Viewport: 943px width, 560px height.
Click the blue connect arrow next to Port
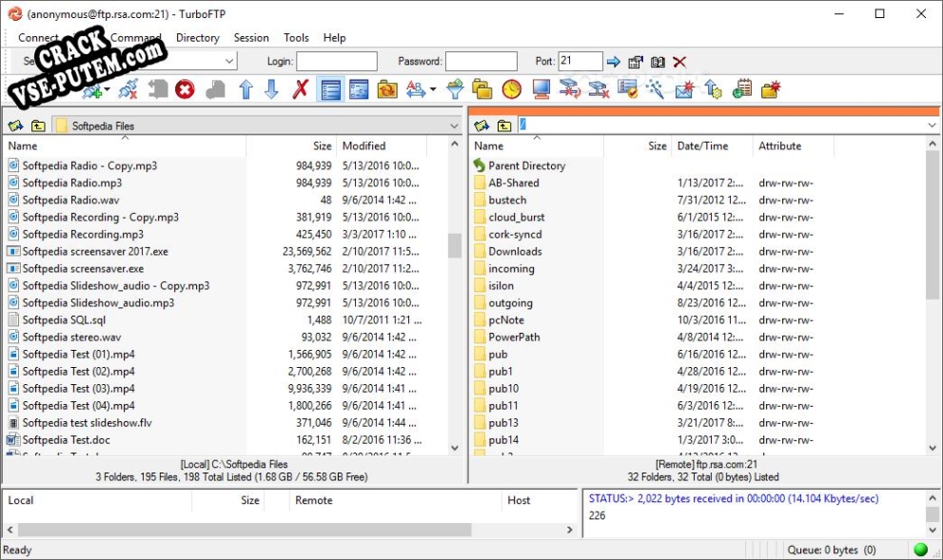tap(614, 61)
